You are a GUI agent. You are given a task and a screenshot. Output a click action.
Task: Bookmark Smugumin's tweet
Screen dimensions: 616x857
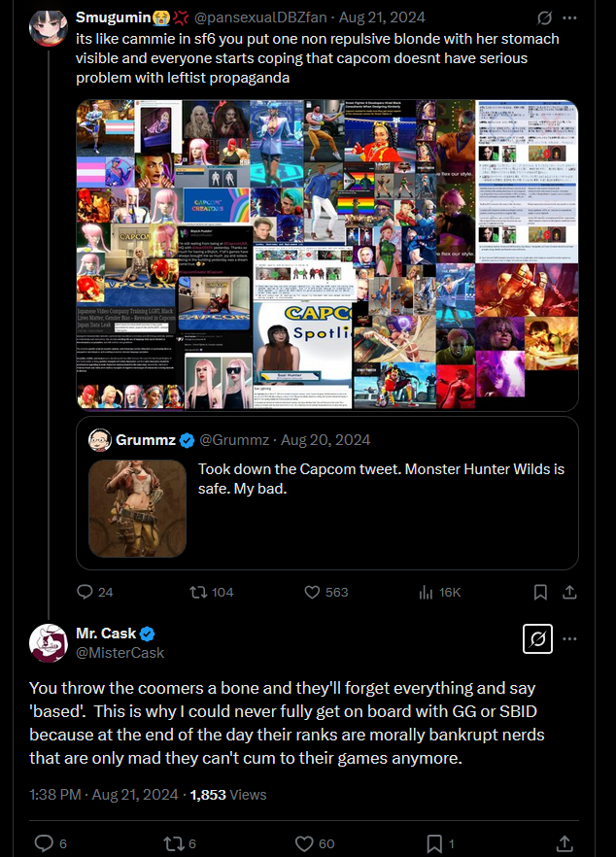[x=540, y=592]
